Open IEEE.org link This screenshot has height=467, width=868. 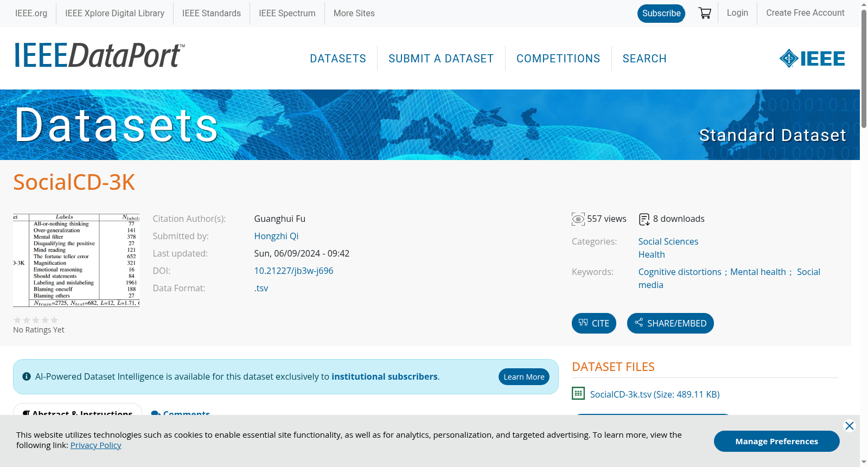tap(31, 13)
